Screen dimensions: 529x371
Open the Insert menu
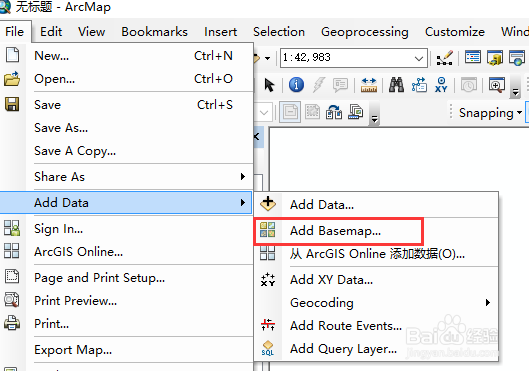220,32
